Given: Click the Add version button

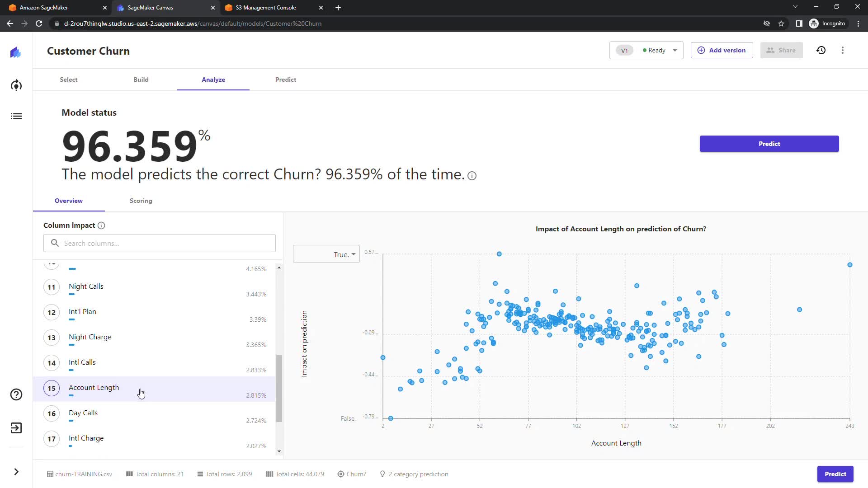Looking at the screenshot, I should coord(722,50).
